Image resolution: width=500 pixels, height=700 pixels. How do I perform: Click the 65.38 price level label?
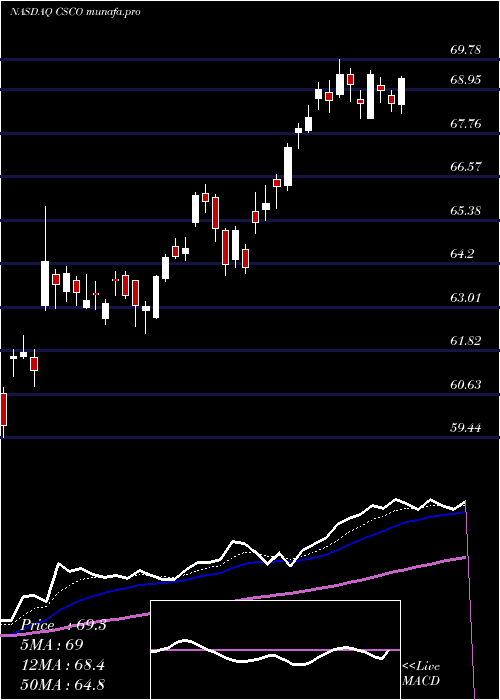tap(465, 211)
